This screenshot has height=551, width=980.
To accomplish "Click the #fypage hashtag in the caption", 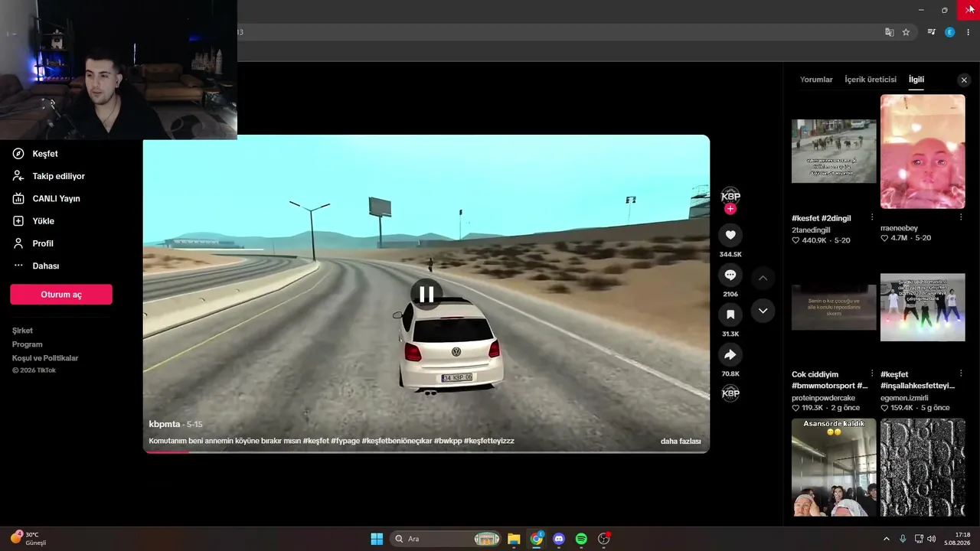I will [x=345, y=441].
